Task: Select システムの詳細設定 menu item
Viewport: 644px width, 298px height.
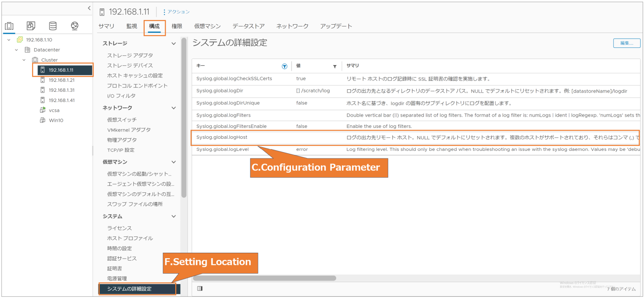Action: [x=139, y=289]
